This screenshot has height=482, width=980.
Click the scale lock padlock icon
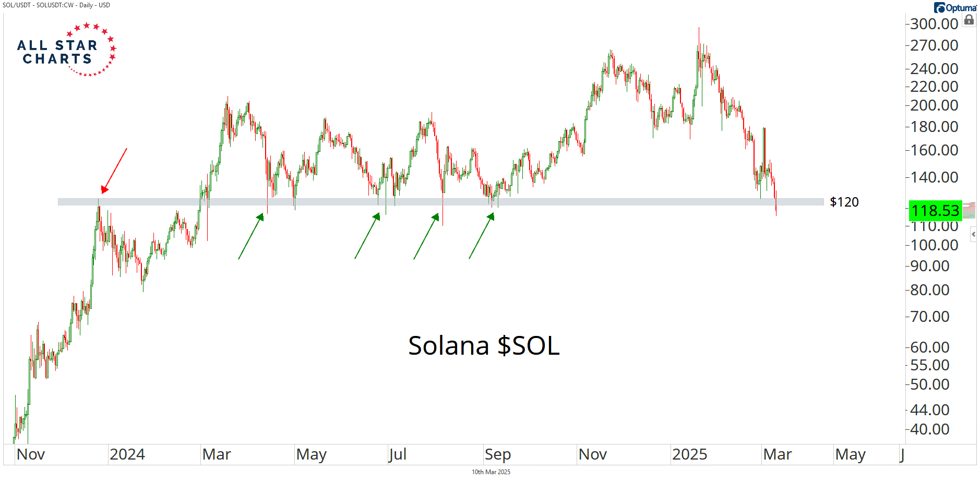click(x=969, y=20)
